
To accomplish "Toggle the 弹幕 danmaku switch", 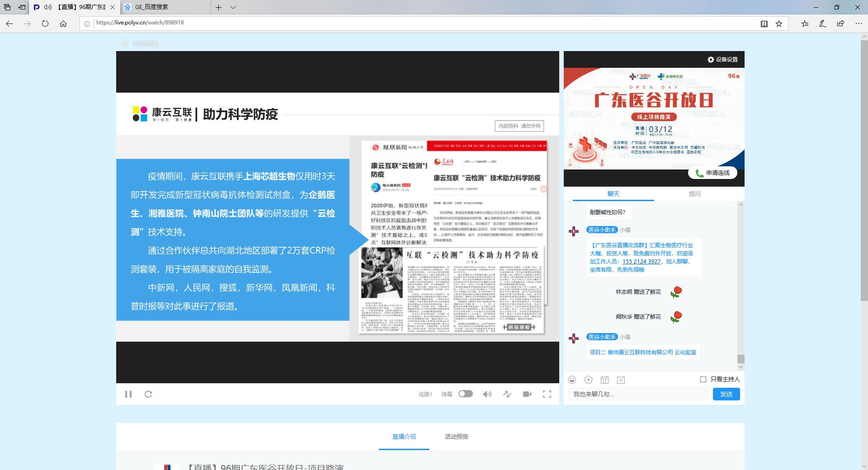I will (x=465, y=394).
